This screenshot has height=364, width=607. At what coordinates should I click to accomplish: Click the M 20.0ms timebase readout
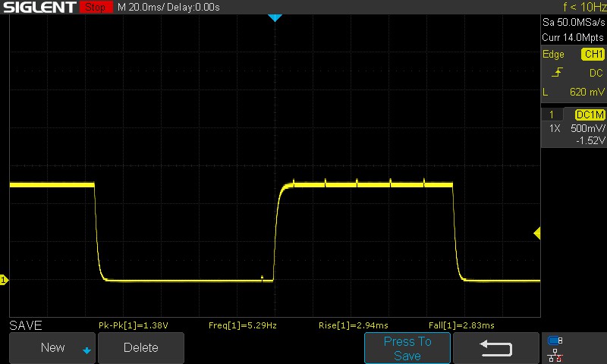pyautogui.click(x=140, y=7)
